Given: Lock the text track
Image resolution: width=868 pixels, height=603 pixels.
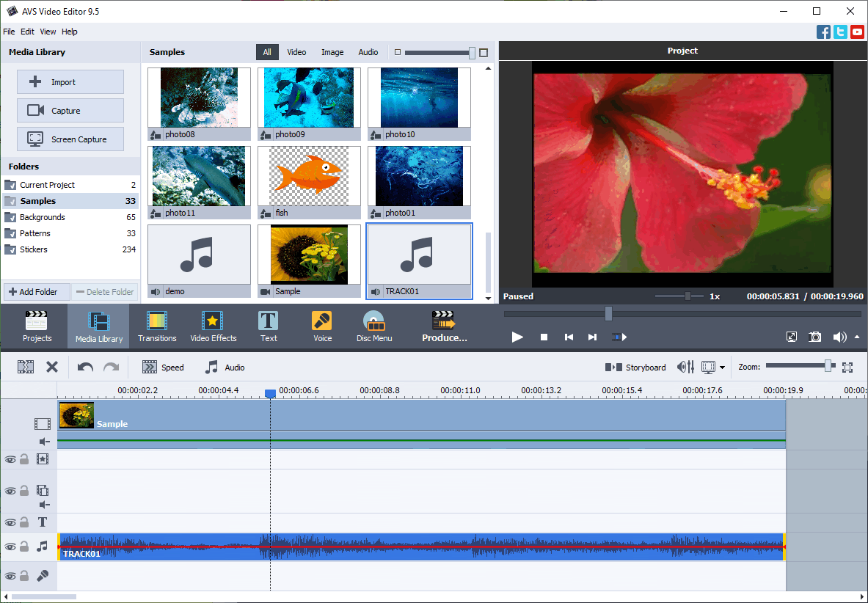Looking at the screenshot, I should pos(23,522).
